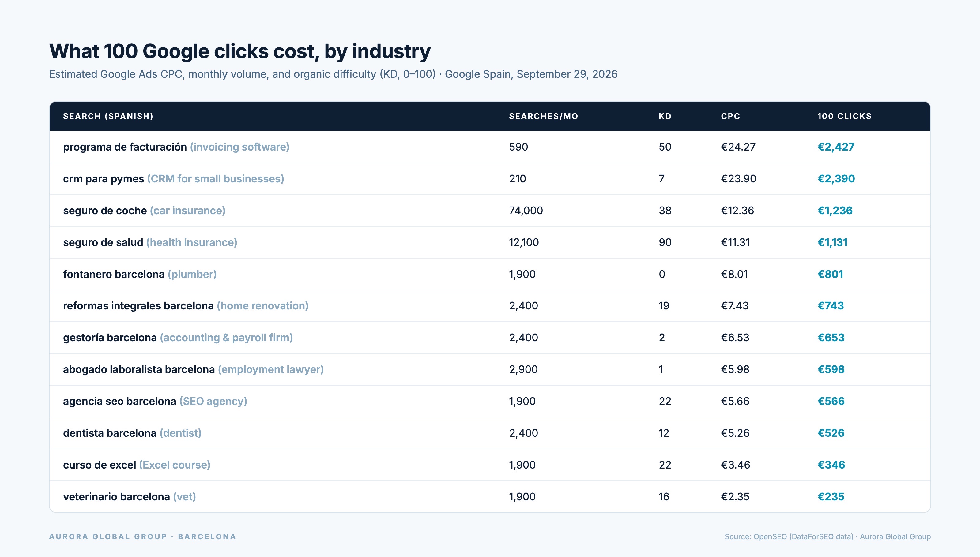The image size is (980, 557).
Task: Click the €346 total cost
Action: pyautogui.click(x=831, y=465)
